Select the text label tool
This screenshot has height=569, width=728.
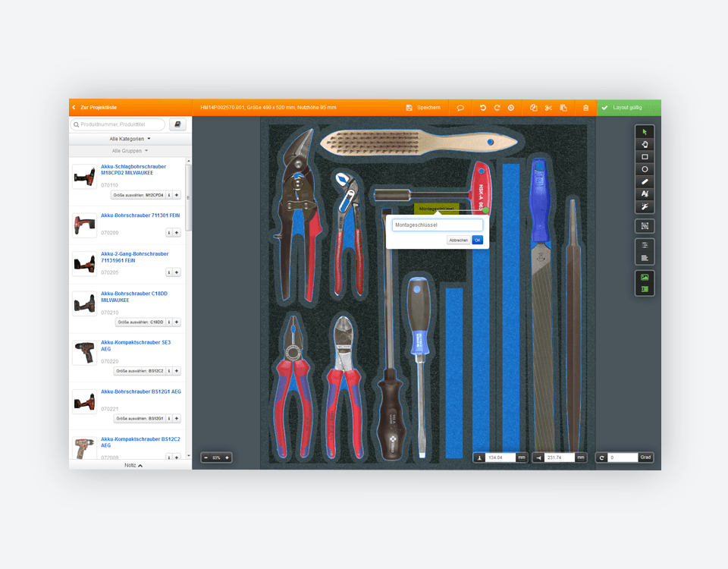(x=645, y=194)
